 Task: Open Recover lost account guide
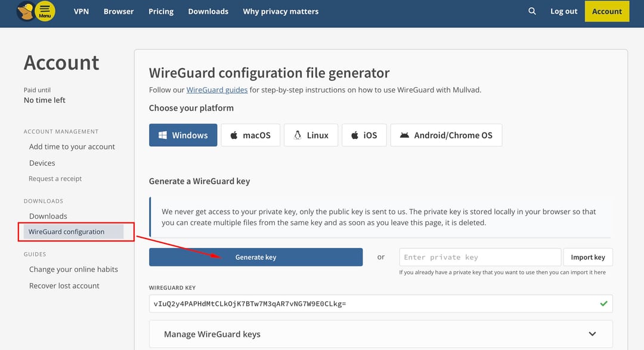[64, 286]
